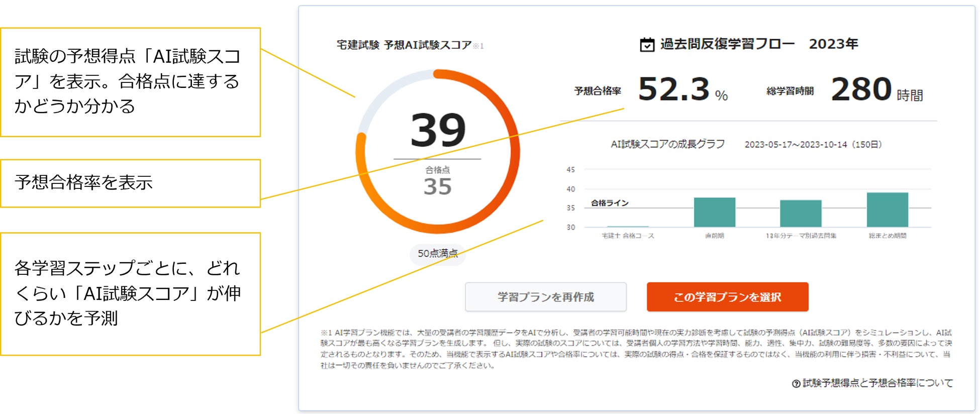This screenshot has width=980, height=414.
Task: Click the 13年分テーマ別過去問集 axis label
Action: (801, 236)
